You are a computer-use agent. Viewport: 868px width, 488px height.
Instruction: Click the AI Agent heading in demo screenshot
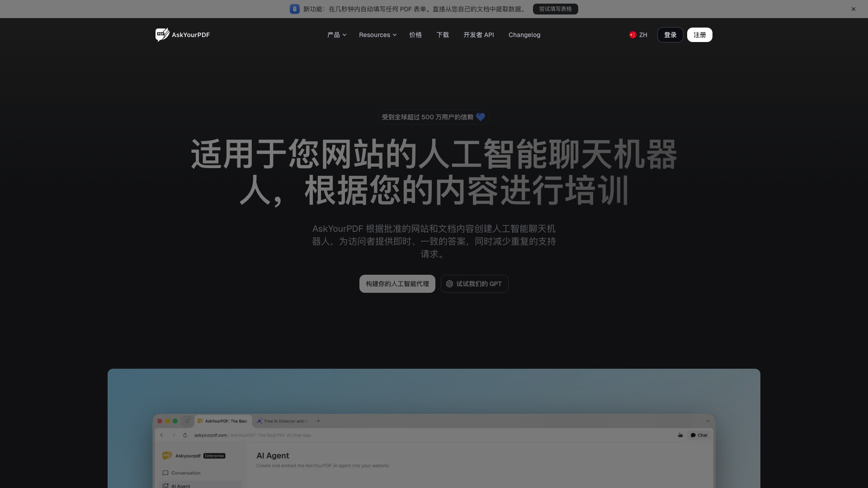(x=273, y=455)
